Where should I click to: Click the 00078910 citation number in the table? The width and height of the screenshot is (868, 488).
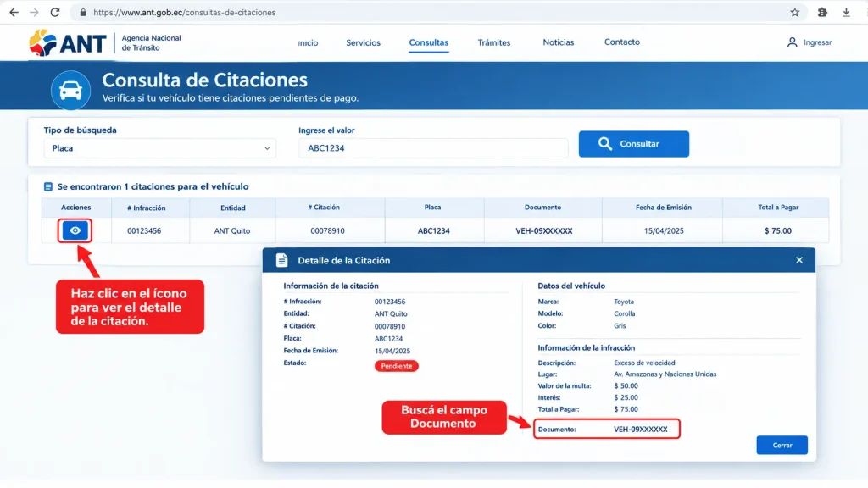(327, 230)
